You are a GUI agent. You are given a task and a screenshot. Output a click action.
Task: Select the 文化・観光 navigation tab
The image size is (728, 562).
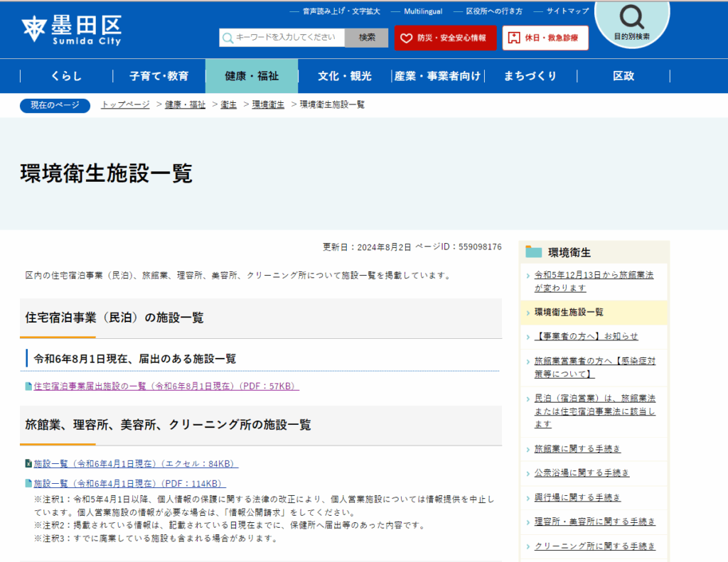pos(344,76)
